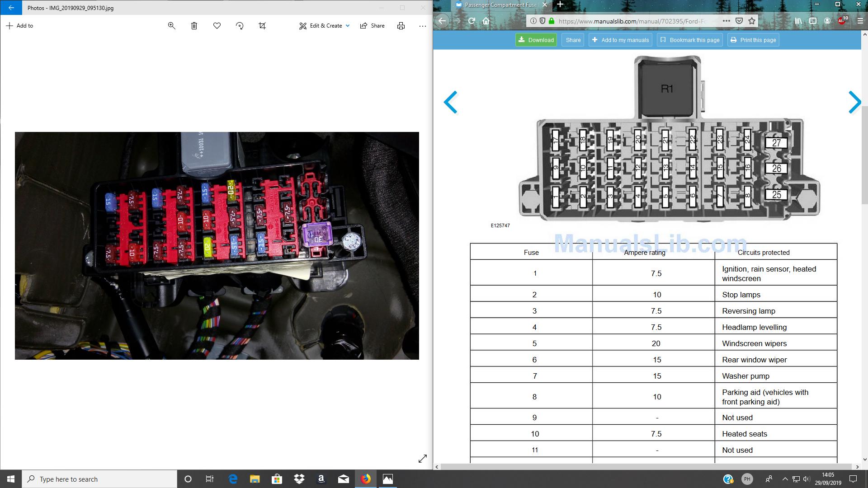This screenshot has width=868, height=488.
Task: Close the Passenger Compartment Fuse tab
Action: pos(544,5)
